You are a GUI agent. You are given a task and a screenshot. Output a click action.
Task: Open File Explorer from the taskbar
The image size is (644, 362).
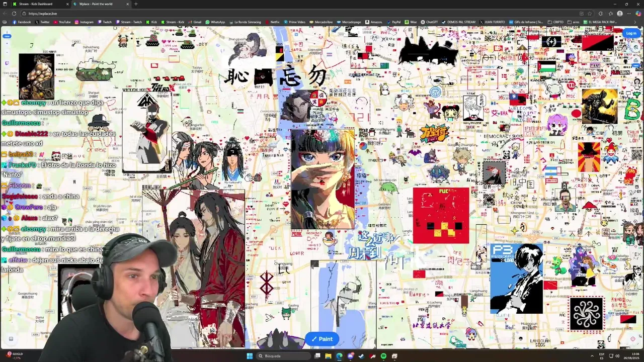(328, 356)
